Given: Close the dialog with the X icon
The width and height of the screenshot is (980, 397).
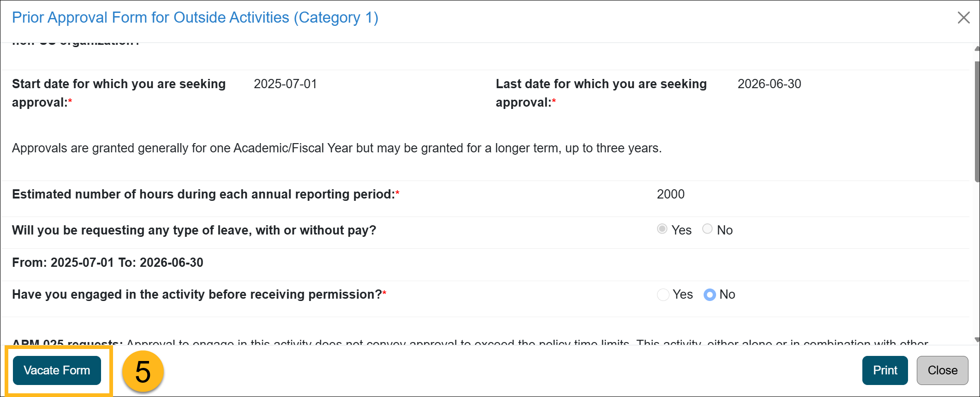Looking at the screenshot, I should pyautogui.click(x=963, y=18).
